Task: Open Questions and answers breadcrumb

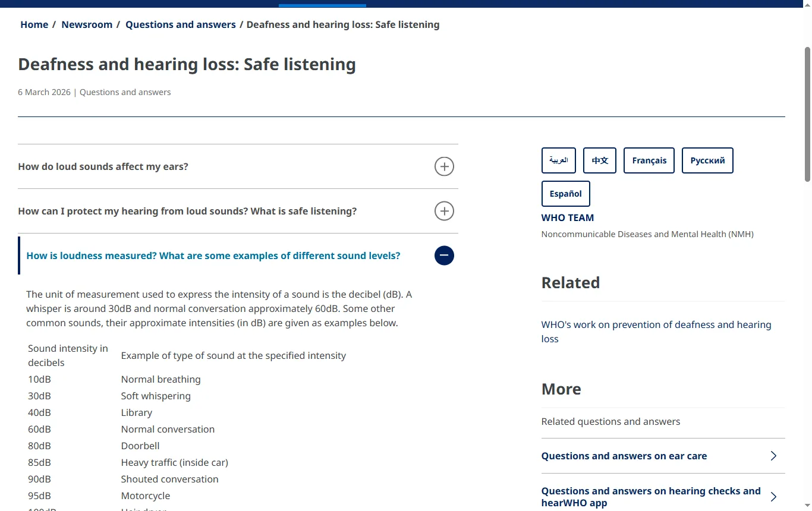Action: [181, 24]
